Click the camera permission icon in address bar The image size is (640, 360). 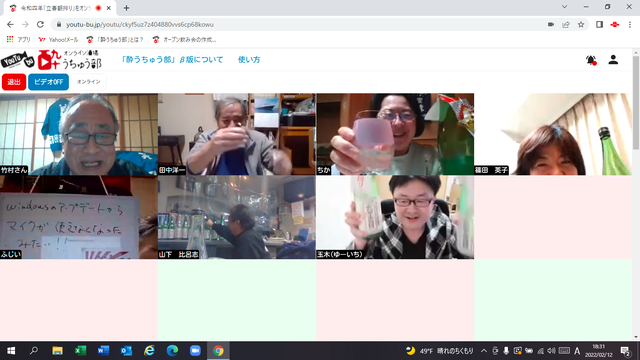pos(551,24)
